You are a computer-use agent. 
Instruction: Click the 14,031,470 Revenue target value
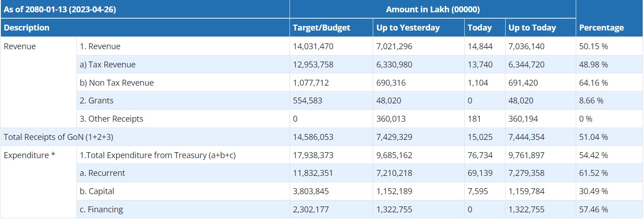pyautogui.click(x=313, y=46)
